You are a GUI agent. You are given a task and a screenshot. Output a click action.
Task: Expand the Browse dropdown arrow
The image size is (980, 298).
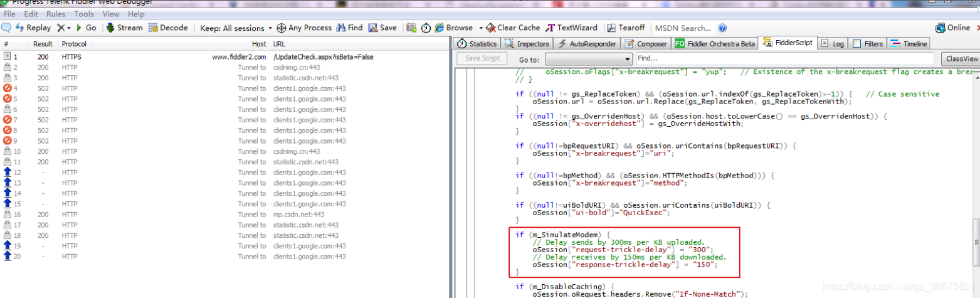[481, 28]
